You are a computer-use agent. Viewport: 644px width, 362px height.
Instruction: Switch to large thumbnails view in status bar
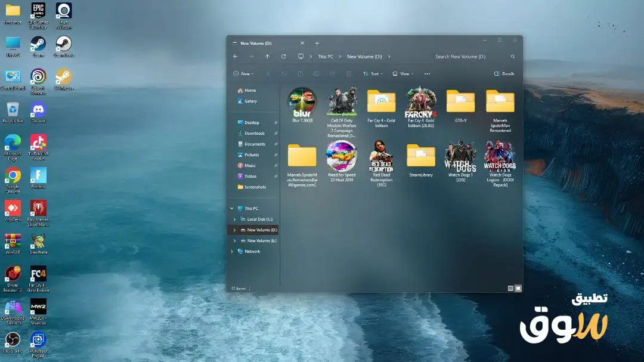coord(518,289)
